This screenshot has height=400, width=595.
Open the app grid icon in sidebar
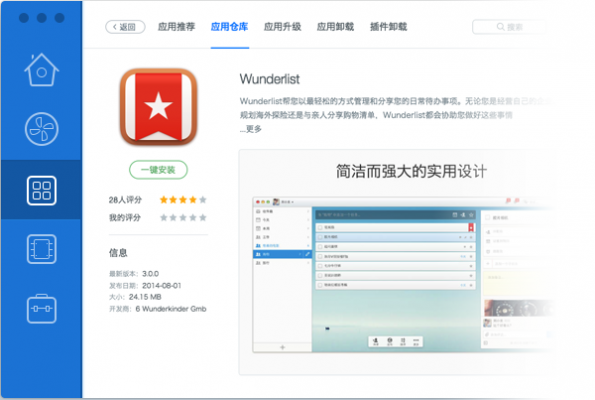click(41, 190)
